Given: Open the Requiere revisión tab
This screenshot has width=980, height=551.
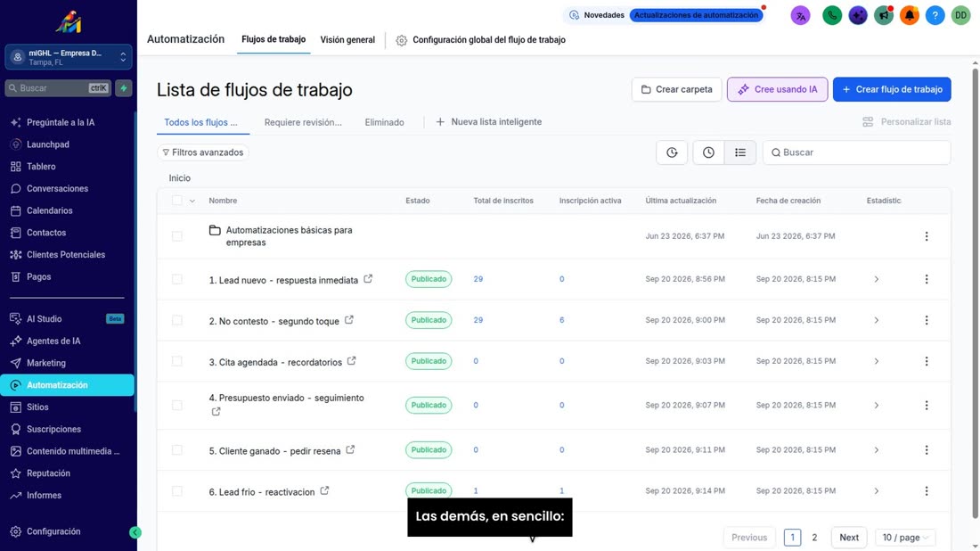Looking at the screenshot, I should (x=303, y=122).
